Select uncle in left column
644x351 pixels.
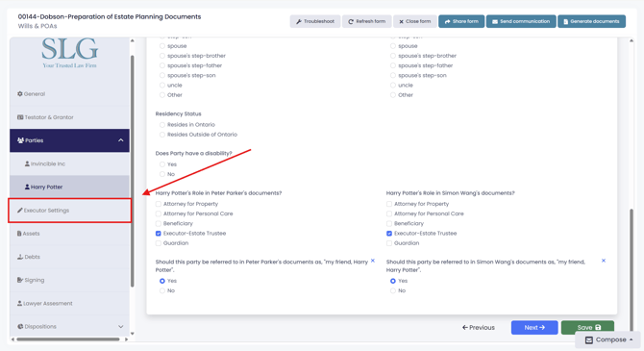[x=162, y=86]
